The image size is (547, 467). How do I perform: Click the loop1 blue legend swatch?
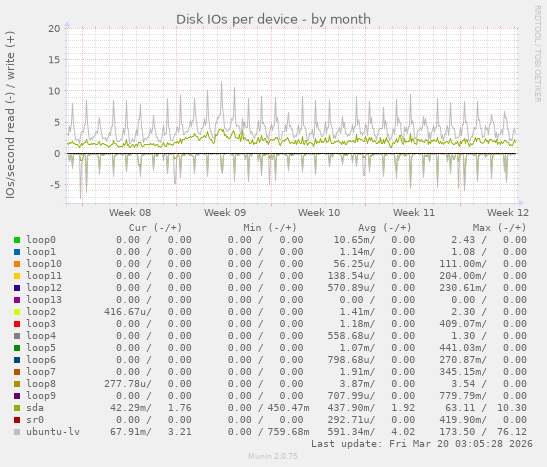(x=17, y=252)
